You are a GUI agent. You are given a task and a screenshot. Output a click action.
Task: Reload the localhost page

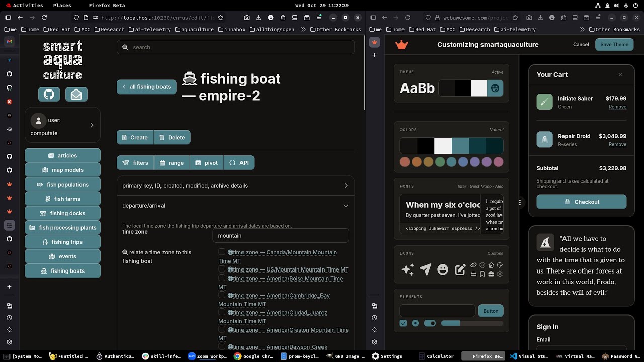coord(44,18)
